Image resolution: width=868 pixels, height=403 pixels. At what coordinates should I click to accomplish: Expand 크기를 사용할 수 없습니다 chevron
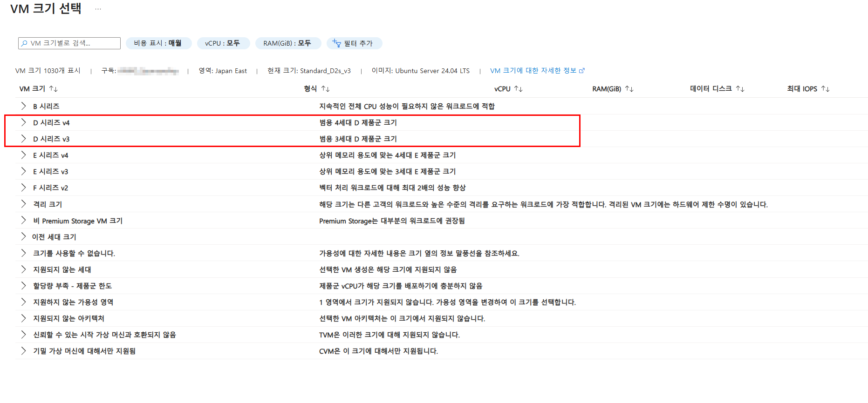(23, 253)
